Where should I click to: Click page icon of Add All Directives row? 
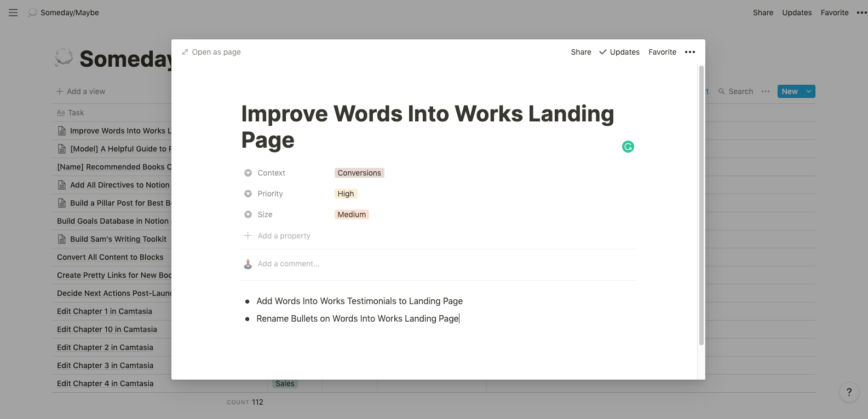62,185
